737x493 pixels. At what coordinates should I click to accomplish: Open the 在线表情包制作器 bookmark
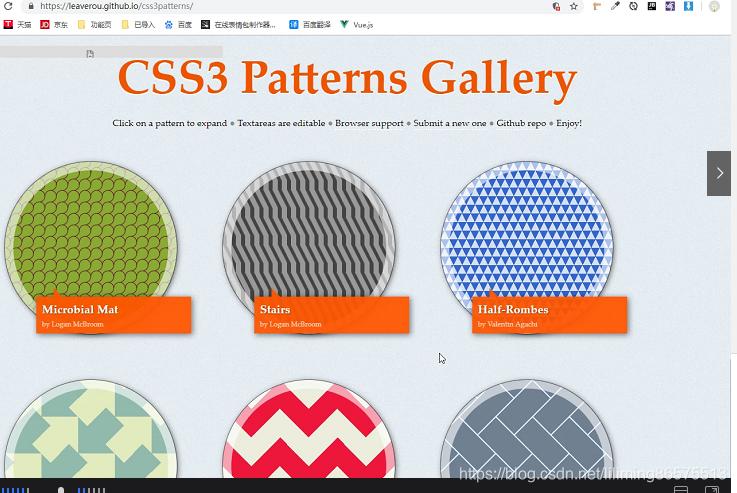(x=238, y=24)
